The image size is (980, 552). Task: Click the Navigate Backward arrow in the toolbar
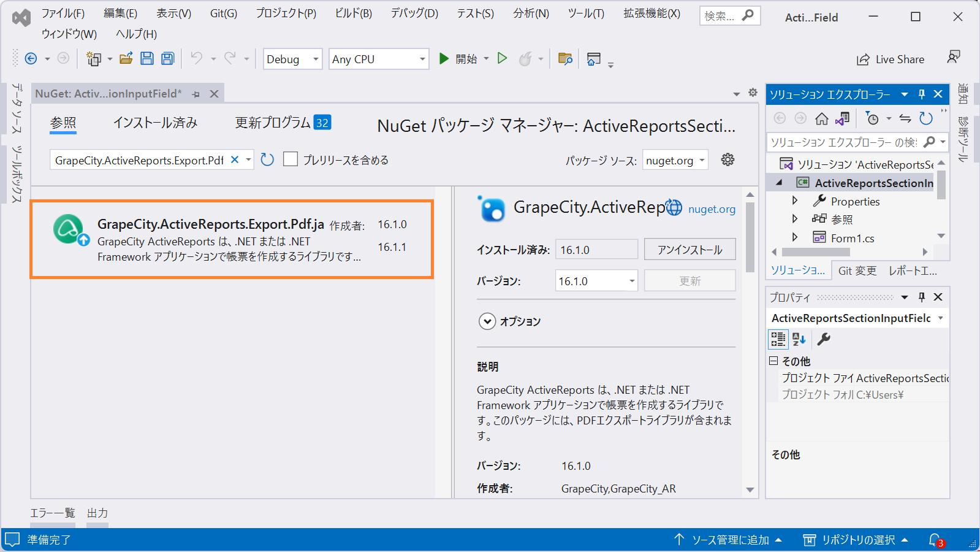31,59
